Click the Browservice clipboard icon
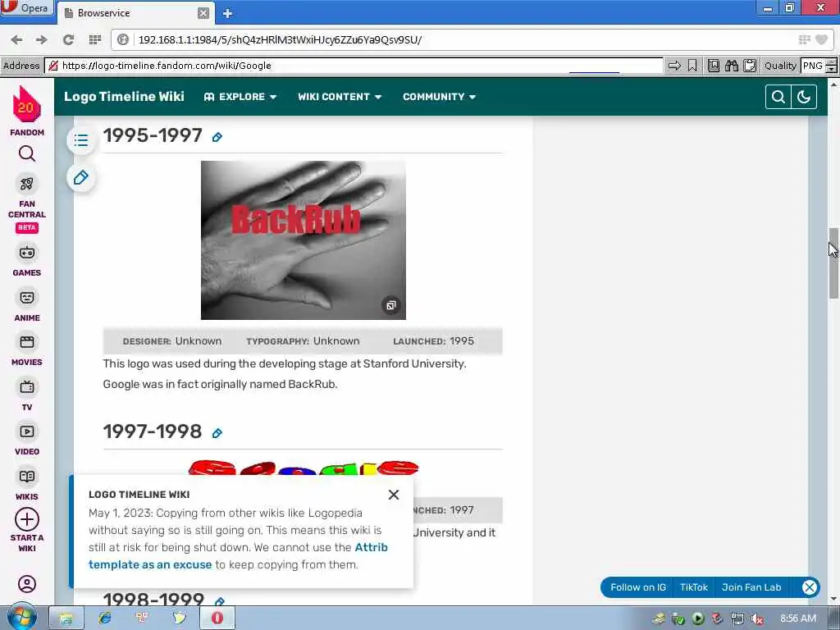This screenshot has width=840, height=630. click(750, 66)
